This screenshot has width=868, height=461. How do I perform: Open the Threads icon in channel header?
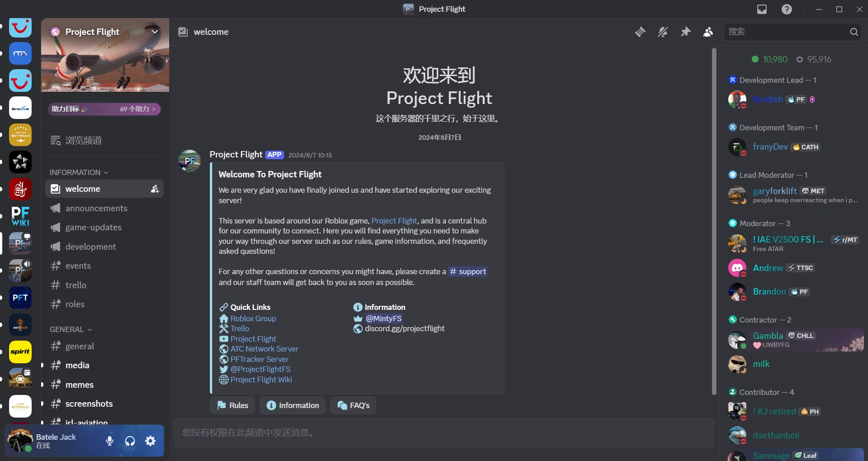pyautogui.click(x=640, y=32)
